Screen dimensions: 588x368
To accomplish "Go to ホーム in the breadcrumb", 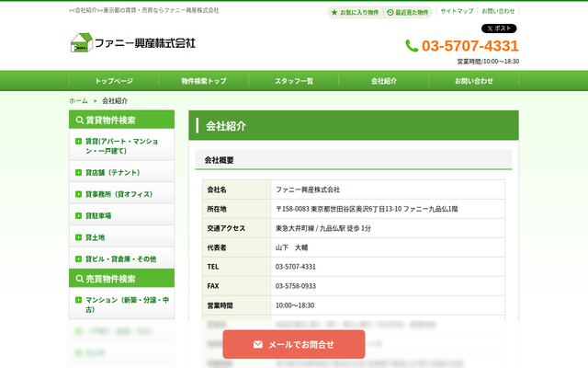I will point(78,100).
